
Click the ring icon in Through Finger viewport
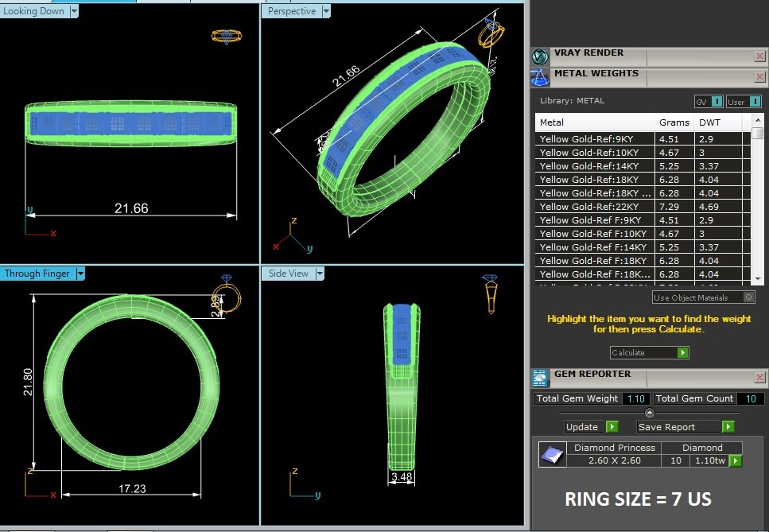(227, 298)
